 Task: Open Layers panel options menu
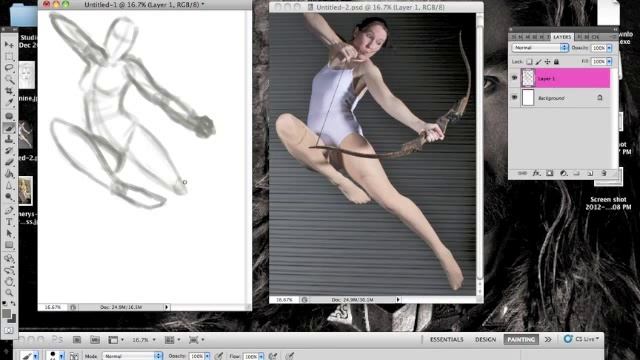tap(613, 37)
